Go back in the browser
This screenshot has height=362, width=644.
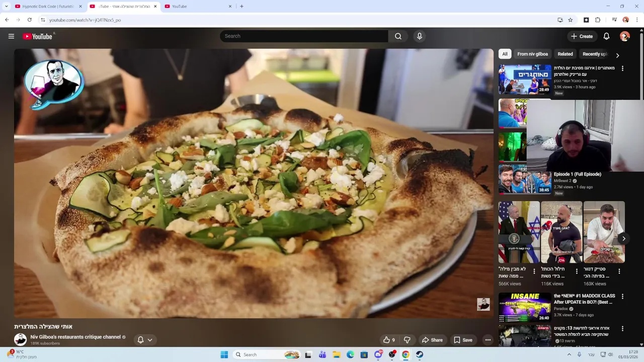7,20
